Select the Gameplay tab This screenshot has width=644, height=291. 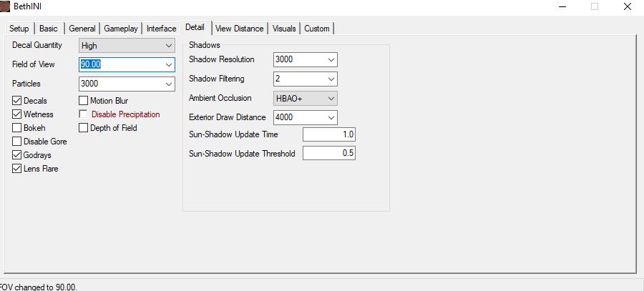(x=121, y=29)
